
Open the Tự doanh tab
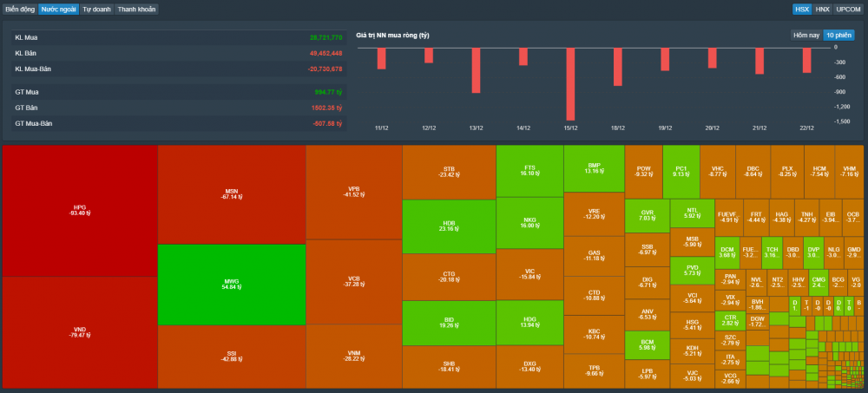[x=96, y=9]
